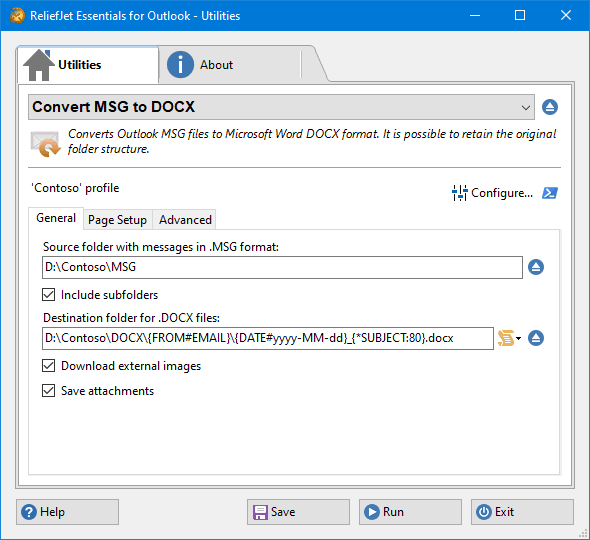The width and height of the screenshot is (590, 540).
Task: Open the Convert MSG to DOCX dropdown
Action: click(281, 107)
